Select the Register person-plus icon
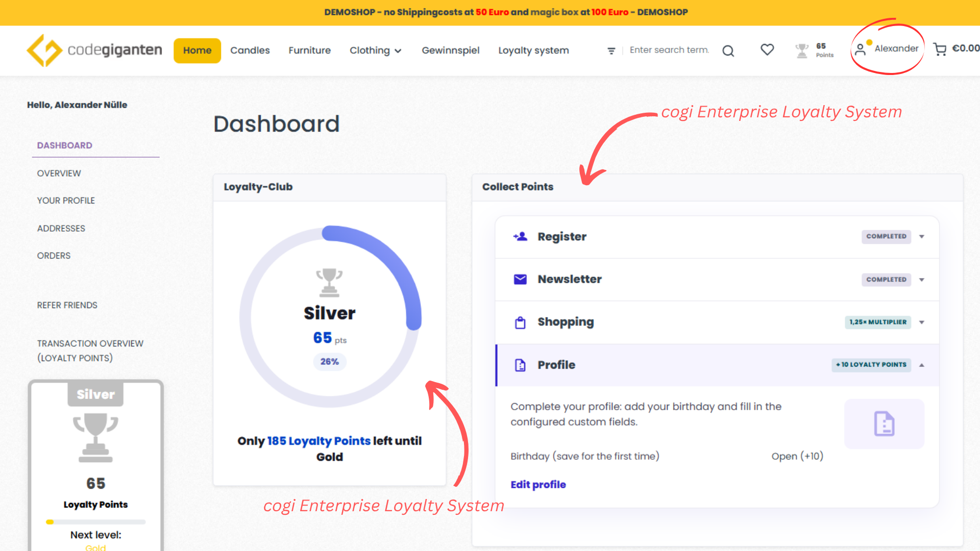 tap(520, 236)
